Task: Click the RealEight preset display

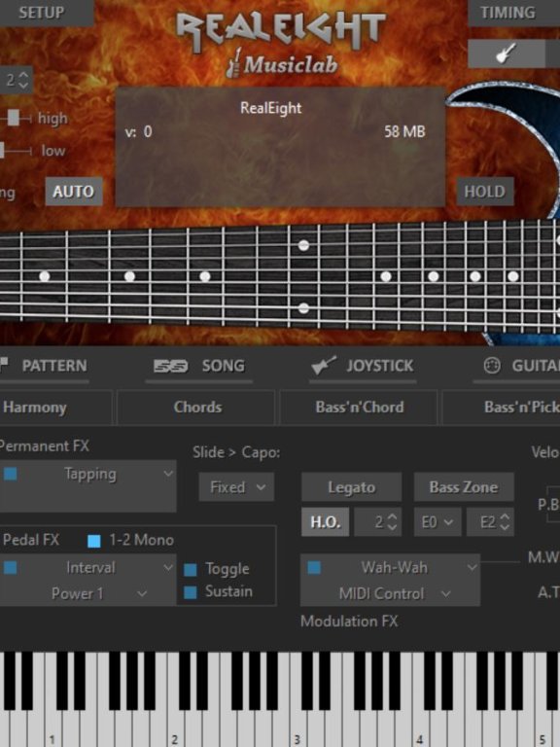Action: click(280, 147)
